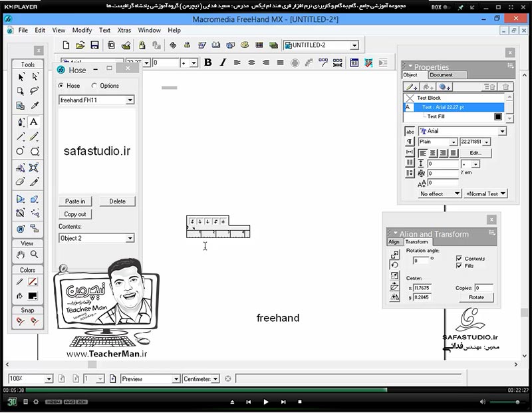The image size is (532, 413).
Task: Select the Knife tool
Action: point(35,182)
